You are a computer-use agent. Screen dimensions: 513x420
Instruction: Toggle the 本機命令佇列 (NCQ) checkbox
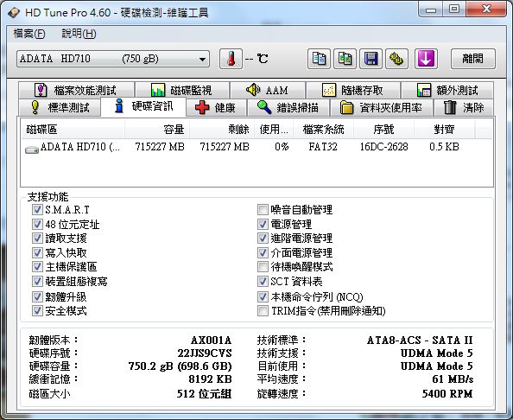[x=263, y=296]
